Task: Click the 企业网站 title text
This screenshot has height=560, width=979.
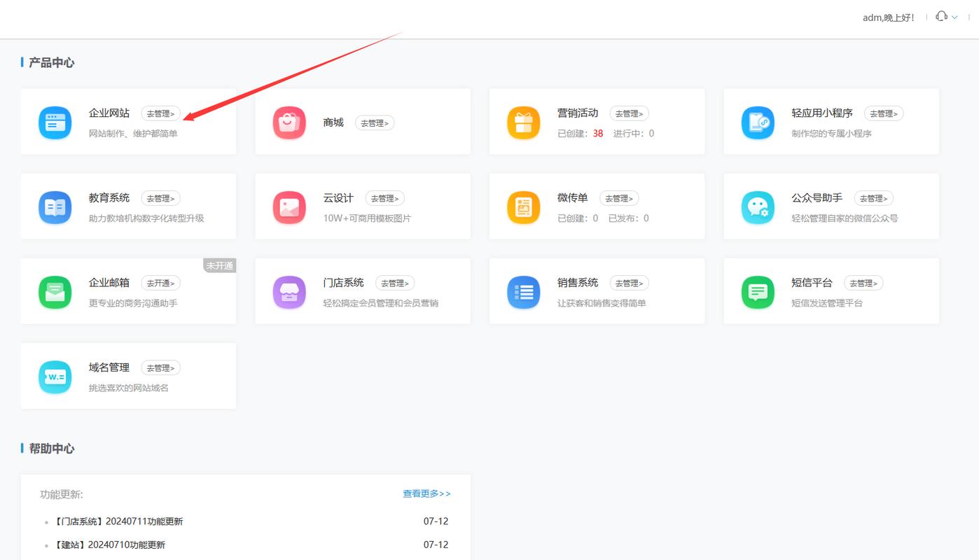Action: click(109, 113)
